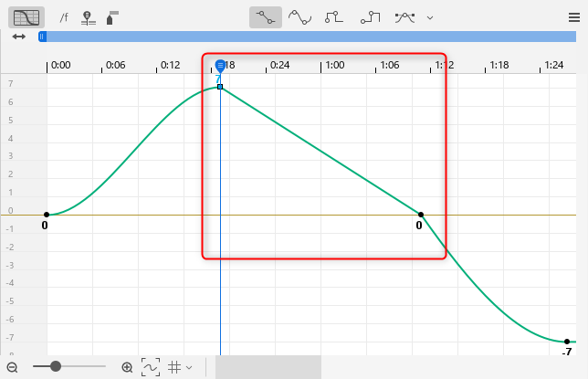588x379 pixels.
Task: Click the blue time range bar
Action: pos(310,37)
